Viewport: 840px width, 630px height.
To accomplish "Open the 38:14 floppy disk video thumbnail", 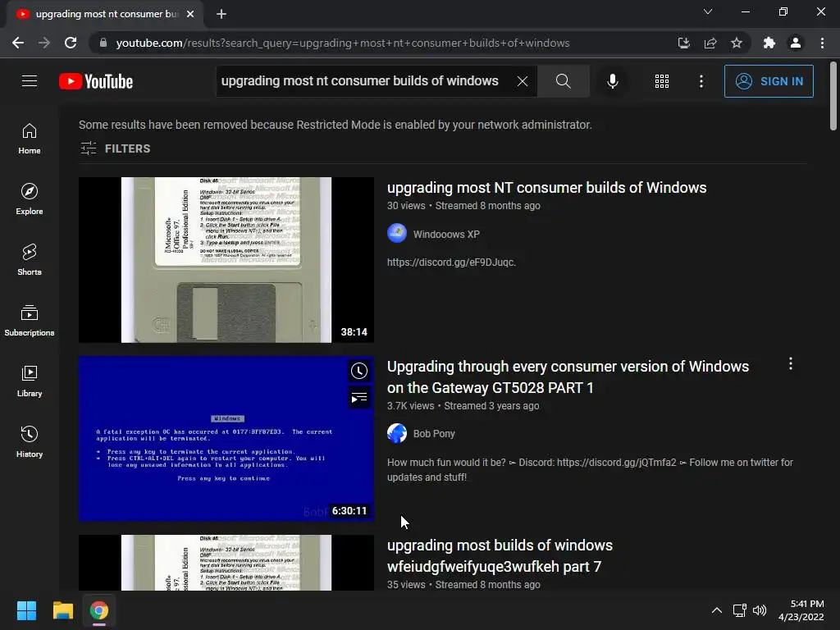I will 226,260.
